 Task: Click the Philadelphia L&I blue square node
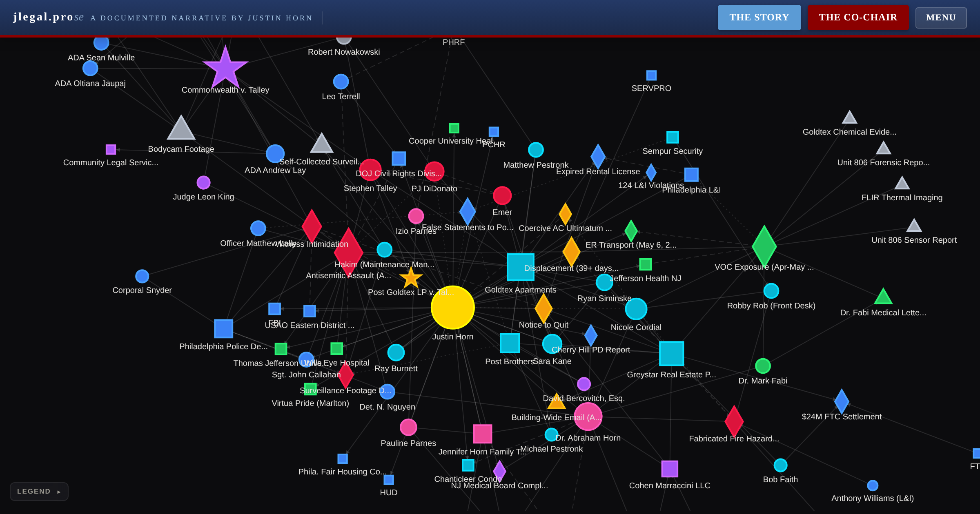pyautogui.click(x=691, y=175)
